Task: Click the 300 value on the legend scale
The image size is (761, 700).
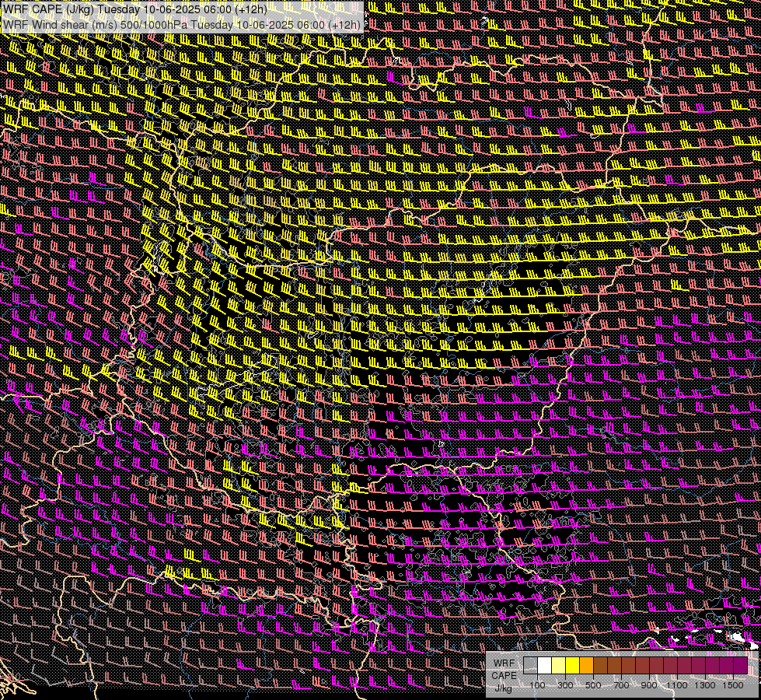Action: 565,685
